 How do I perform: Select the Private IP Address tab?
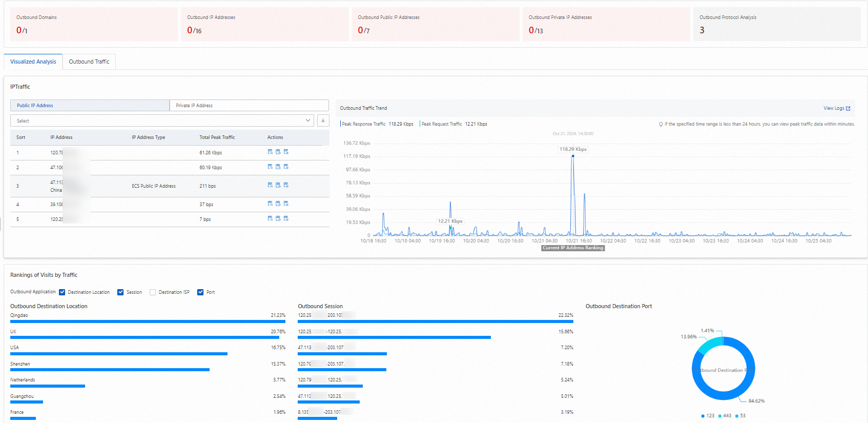tap(249, 105)
